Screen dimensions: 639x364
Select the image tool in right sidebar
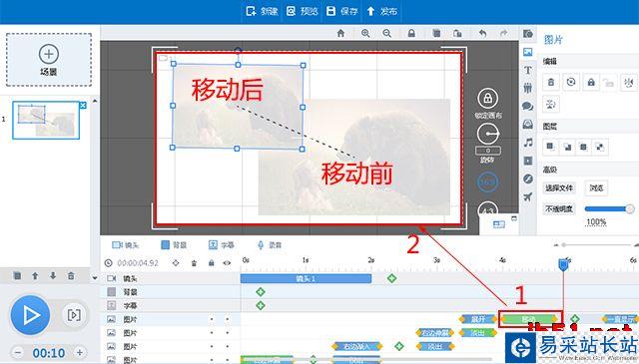tap(528, 52)
